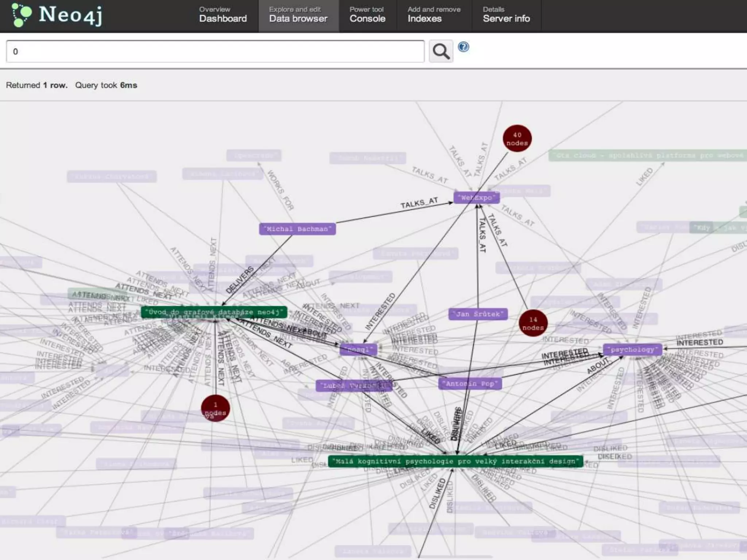This screenshot has width=747, height=560.
Task: Click the "Jan Šrůtek" person node
Action: click(478, 314)
